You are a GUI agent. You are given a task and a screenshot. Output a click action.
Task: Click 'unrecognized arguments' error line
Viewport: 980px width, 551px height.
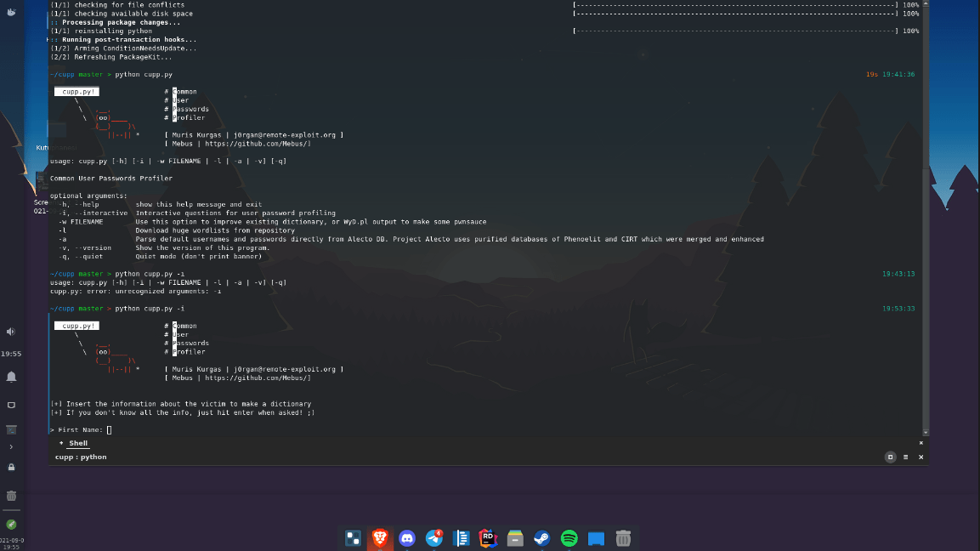point(136,292)
